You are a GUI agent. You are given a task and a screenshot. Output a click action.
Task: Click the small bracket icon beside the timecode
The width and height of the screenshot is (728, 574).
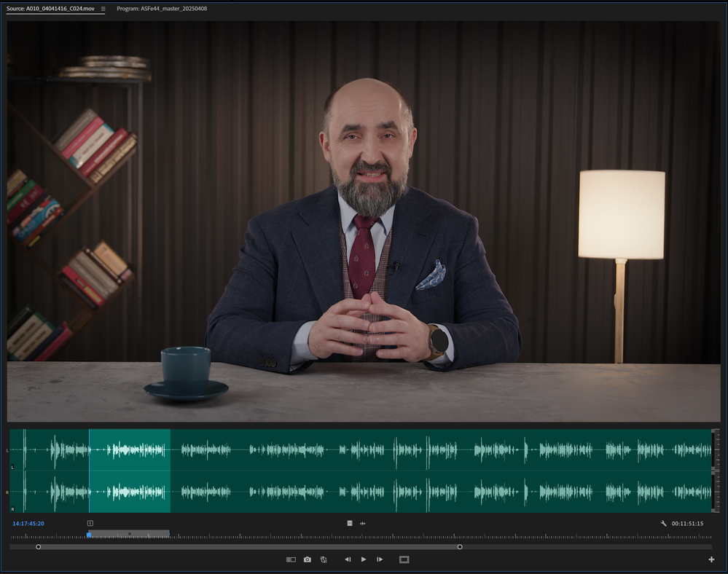[90, 524]
